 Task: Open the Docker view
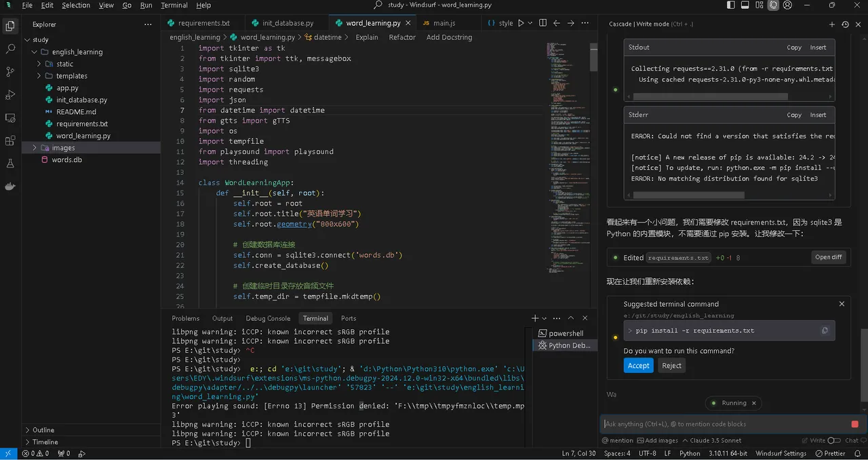pos(10,187)
